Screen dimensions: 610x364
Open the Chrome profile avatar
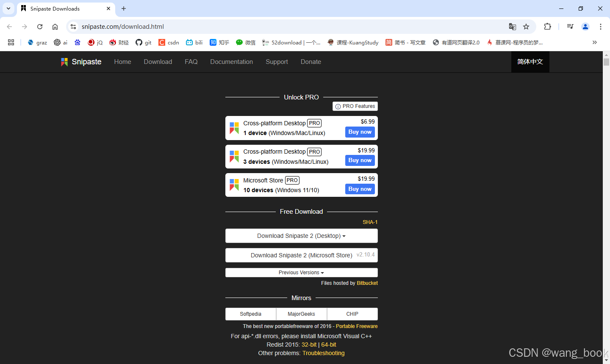[585, 27]
